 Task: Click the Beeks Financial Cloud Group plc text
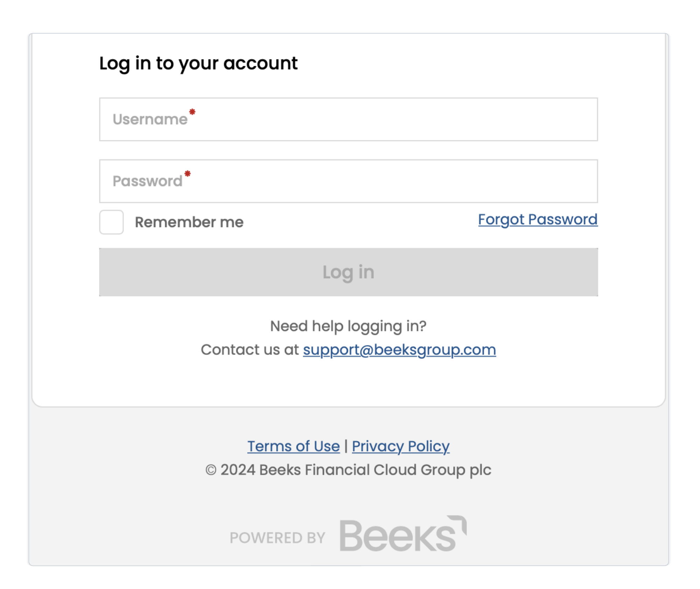point(375,470)
